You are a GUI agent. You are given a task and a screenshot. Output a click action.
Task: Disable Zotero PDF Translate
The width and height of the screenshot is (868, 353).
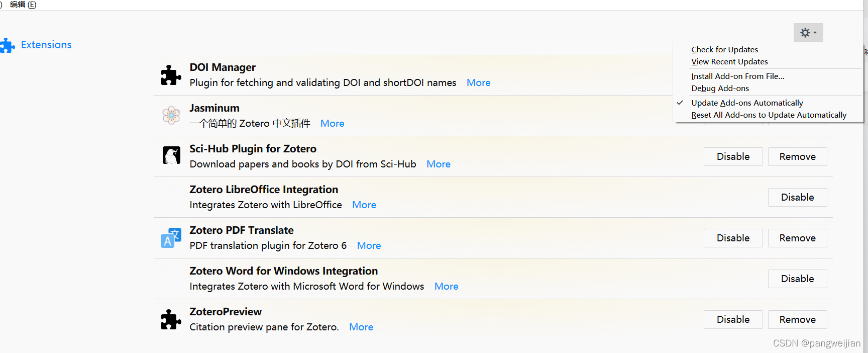733,238
